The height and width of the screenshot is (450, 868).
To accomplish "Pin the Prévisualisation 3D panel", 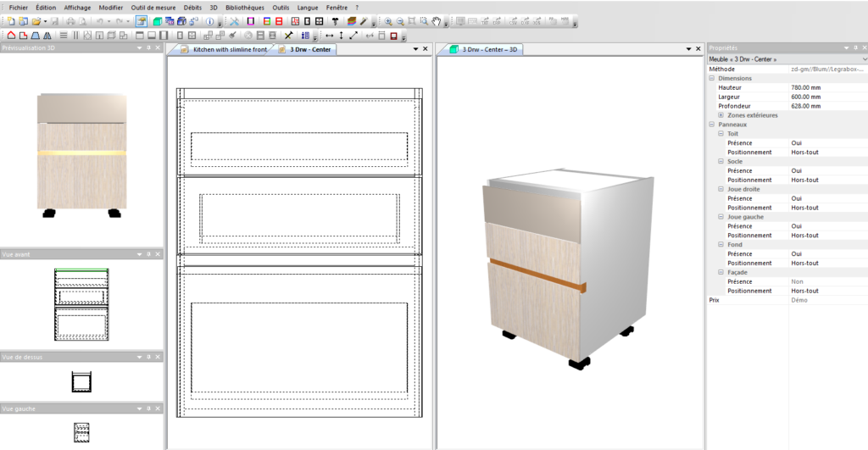I will tap(148, 48).
